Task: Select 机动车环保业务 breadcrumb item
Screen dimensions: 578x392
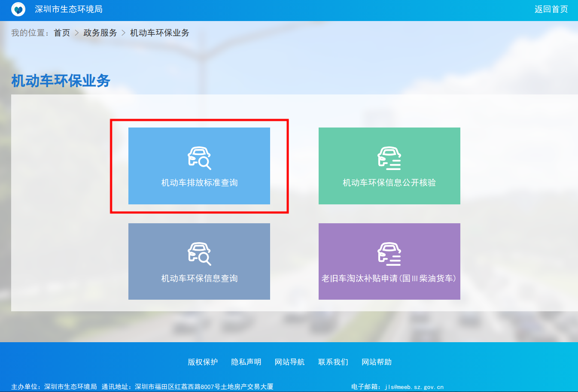Action: coord(159,33)
